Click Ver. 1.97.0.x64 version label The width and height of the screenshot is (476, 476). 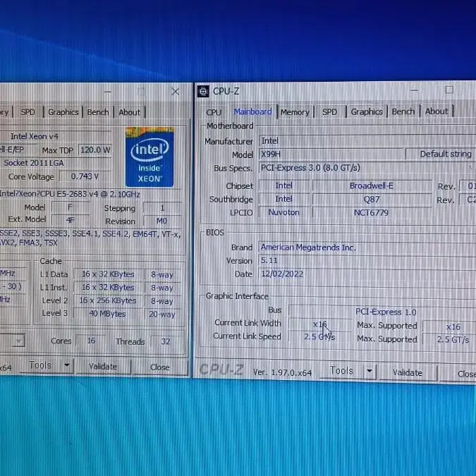[x=282, y=372]
